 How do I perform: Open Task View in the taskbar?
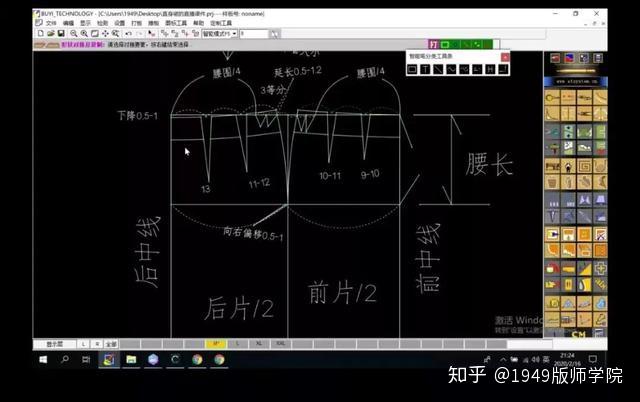(86, 360)
